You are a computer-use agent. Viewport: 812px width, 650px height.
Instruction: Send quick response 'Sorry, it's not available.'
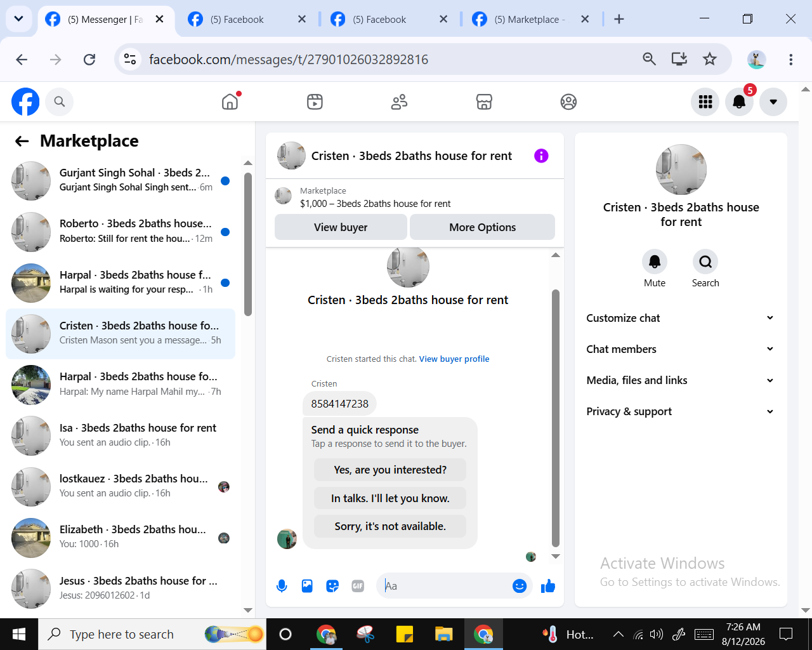tap(390, 526)
